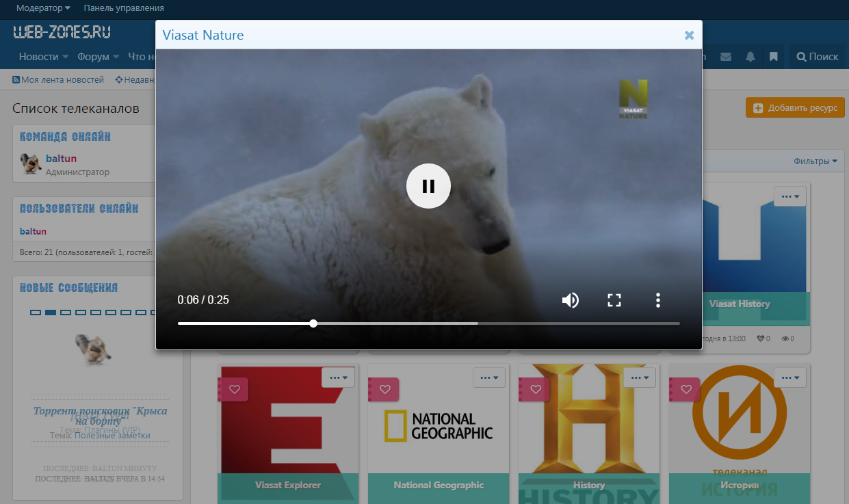The height and width of the screenshot is (504, 849).
Task: Open video player more options menu
Action: [x=657, y=300]
